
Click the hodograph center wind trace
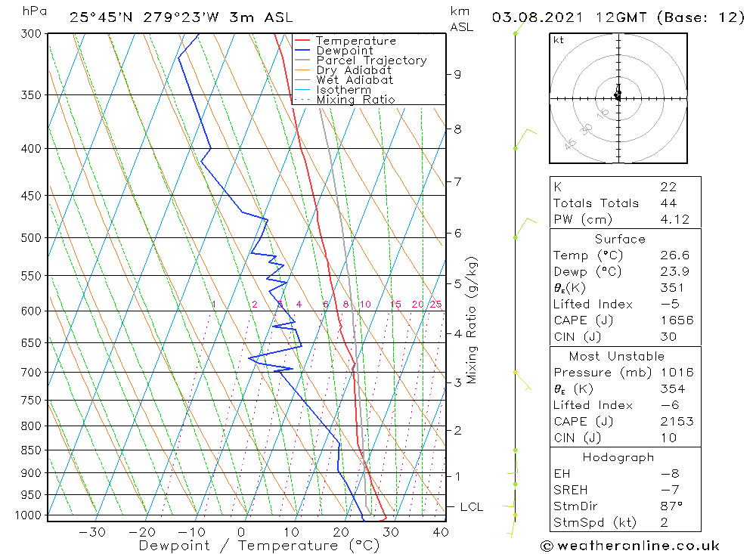pos(618,93)
